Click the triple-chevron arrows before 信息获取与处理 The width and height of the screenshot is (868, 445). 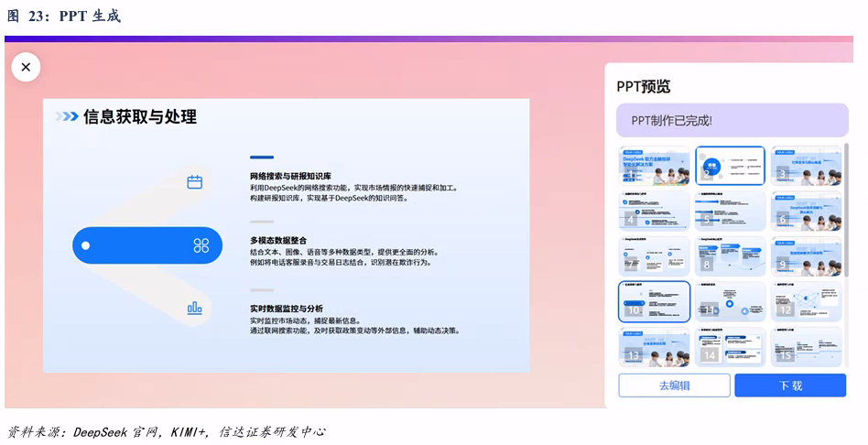[66, 117]
